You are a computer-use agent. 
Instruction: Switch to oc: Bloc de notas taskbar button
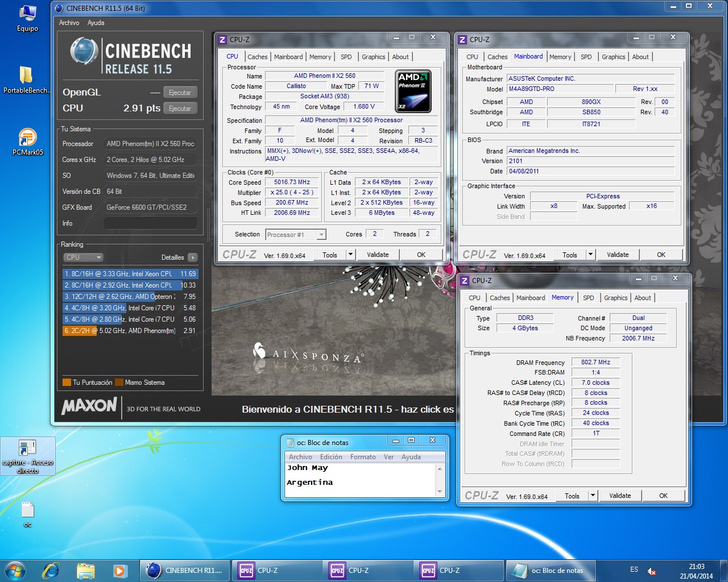[x=551, y=571]
